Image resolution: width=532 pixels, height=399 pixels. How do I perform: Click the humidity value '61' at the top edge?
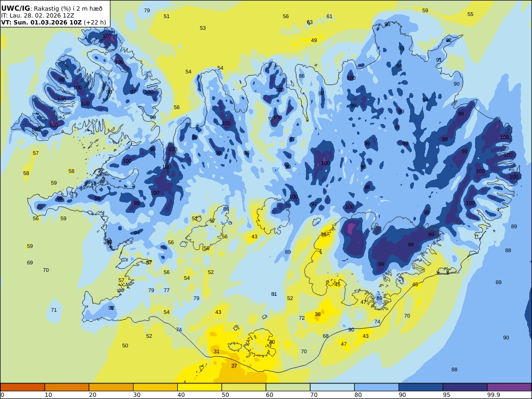pos(329,16)
